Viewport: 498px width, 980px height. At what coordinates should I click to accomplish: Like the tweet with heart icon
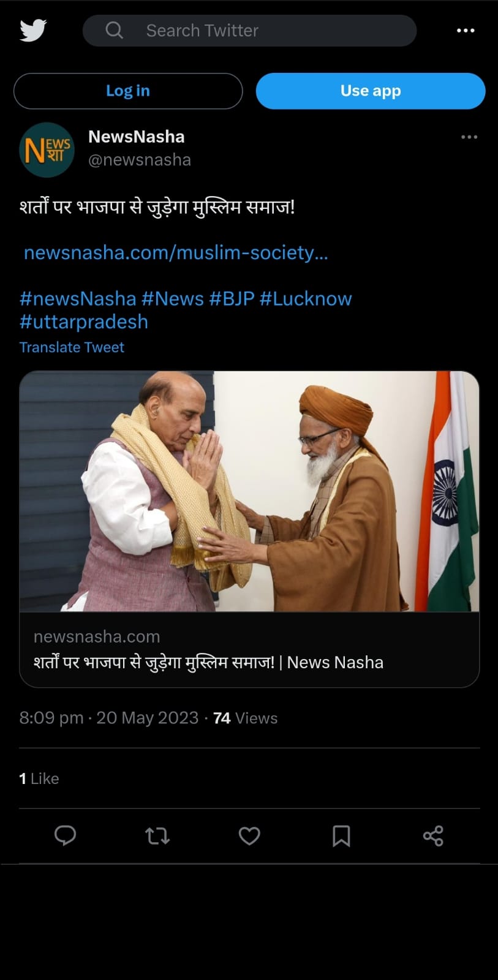pyautogui.click(x=249, y=835)
